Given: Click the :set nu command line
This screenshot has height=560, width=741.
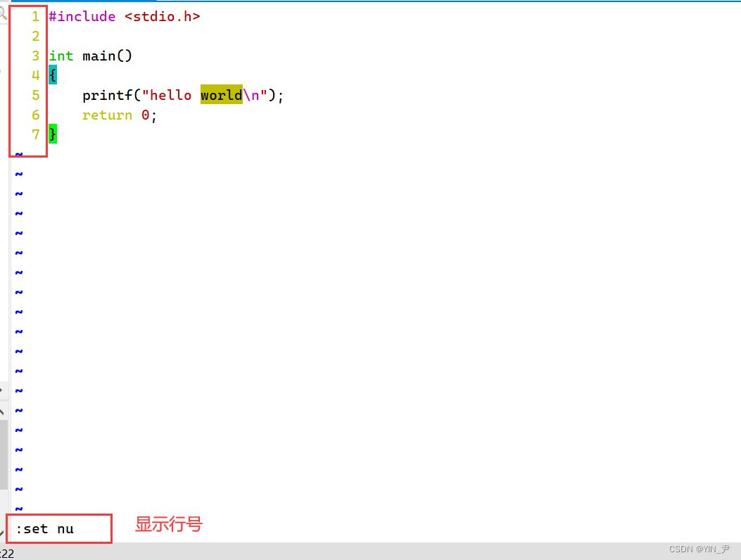Looking at the screenshot, I should click(x=44, y=528).
